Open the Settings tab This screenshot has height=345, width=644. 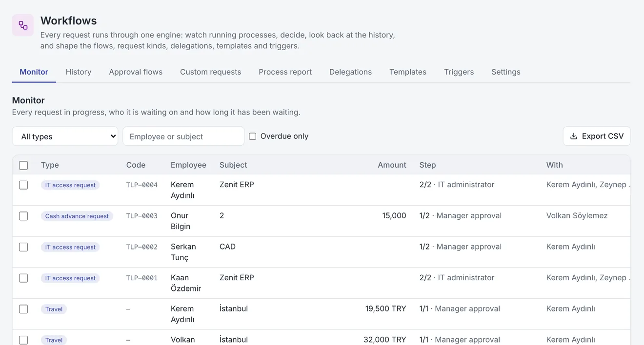pyautogui.click(x=505, y=72)
